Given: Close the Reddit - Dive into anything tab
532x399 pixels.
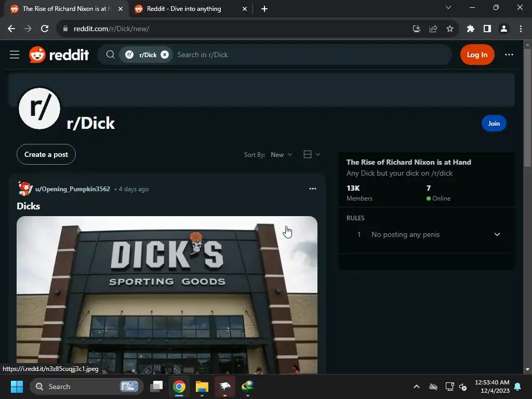Looking at the screenshot, I should point(245,9).
